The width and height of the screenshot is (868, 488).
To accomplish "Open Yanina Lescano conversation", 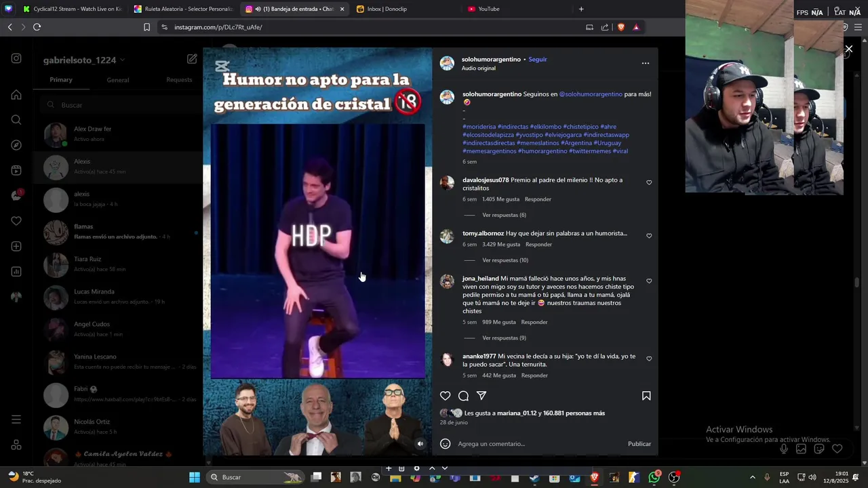I will click(119, 361).
